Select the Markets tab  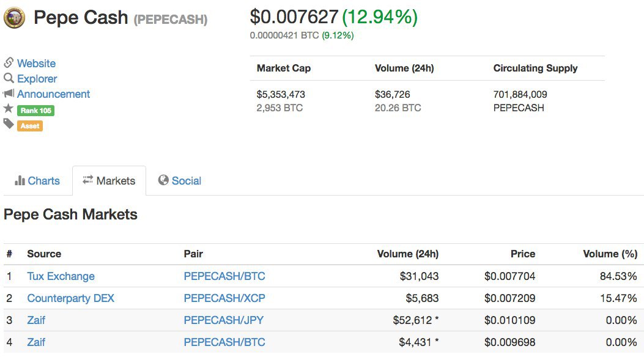click(x=109, y=180)
